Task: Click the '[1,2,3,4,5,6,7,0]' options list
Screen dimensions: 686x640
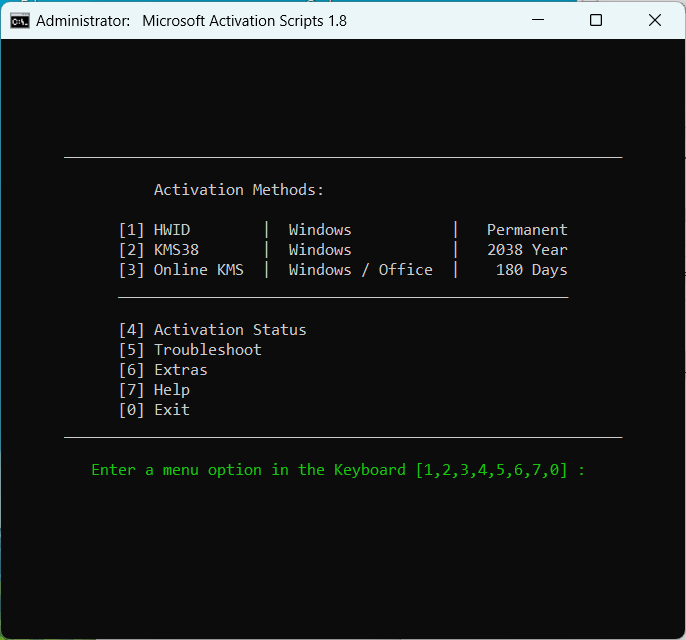Action: point(491,470)
